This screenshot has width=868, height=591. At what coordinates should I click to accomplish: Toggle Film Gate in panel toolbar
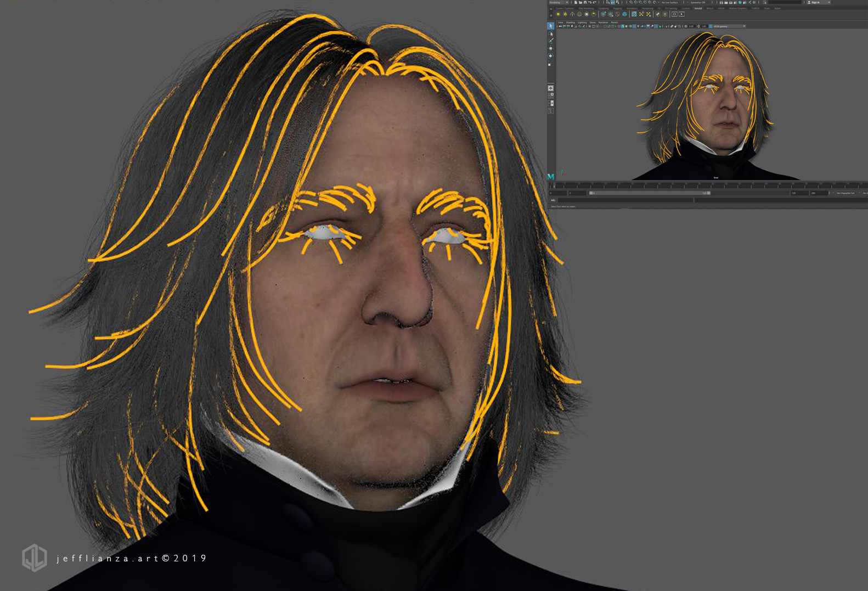pos(594,26)
